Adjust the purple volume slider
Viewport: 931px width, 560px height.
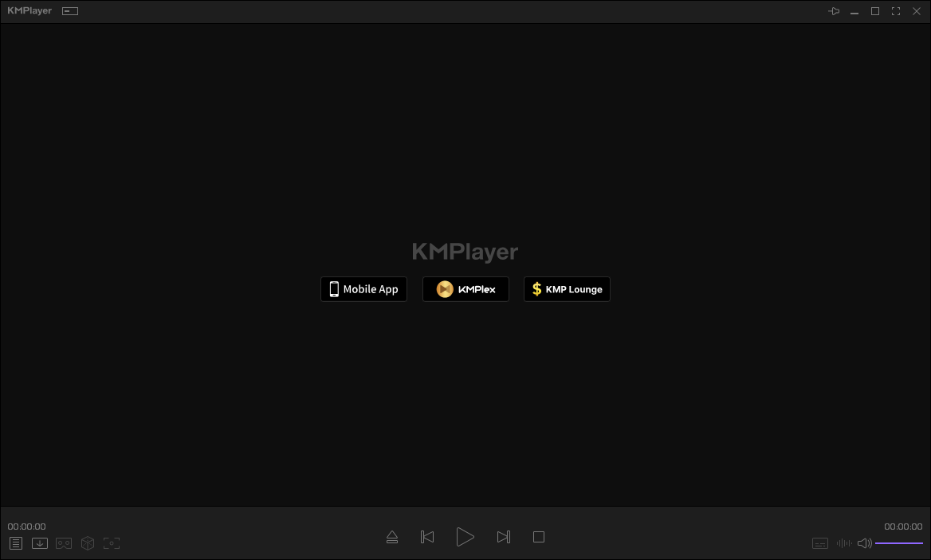click(x=901, y=542)
